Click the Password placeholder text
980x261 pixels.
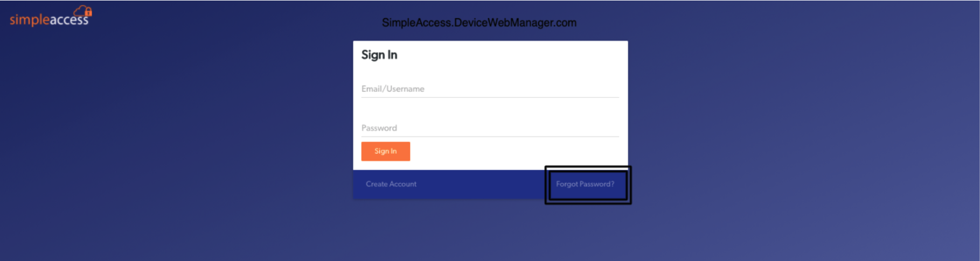pos(379,128)
